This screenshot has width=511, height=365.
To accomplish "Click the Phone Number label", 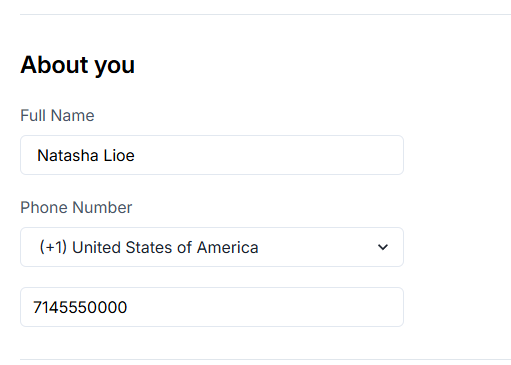I will tap(76, 207).
